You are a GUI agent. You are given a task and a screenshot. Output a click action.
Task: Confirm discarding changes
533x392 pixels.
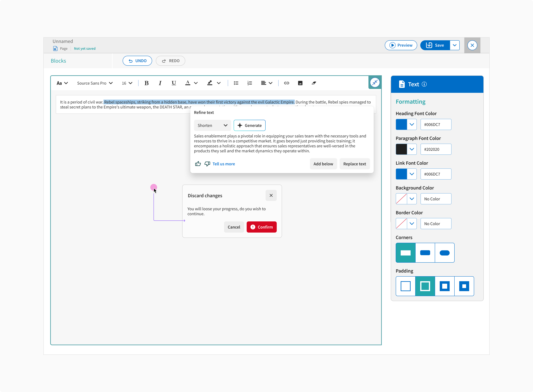(262, 227)
